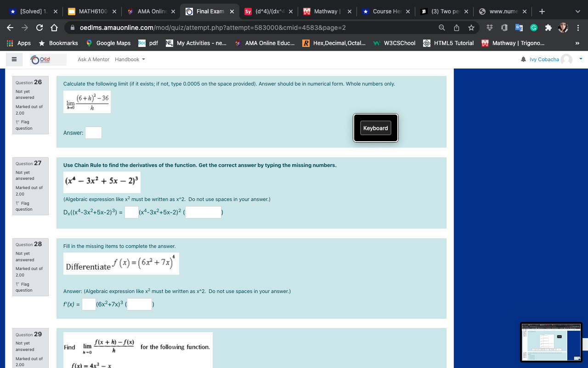Open notifications via the bell icon

[523, 59]
